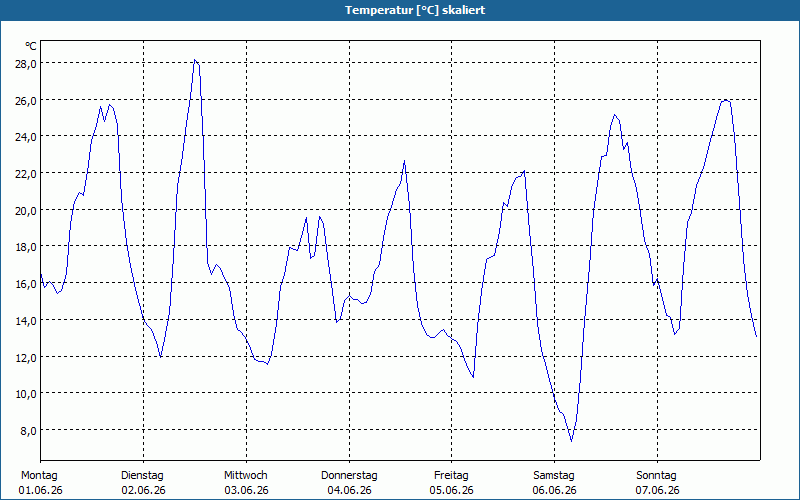Click the date 01.06.26
Screen dimensions: 800x500
(x=40, y=490)
